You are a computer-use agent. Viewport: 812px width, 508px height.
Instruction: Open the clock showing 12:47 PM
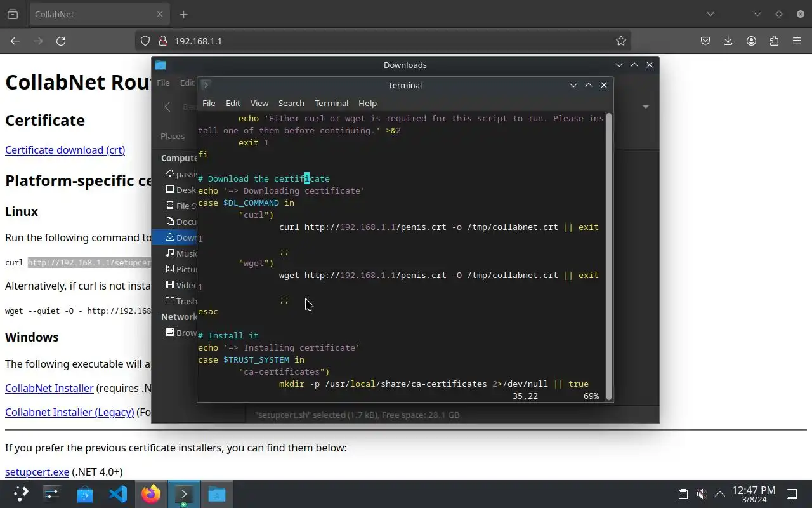point(754,494)
